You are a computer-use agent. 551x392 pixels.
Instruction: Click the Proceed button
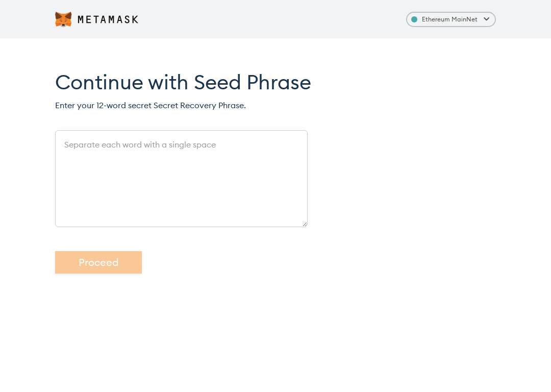(x=98, y=262)
